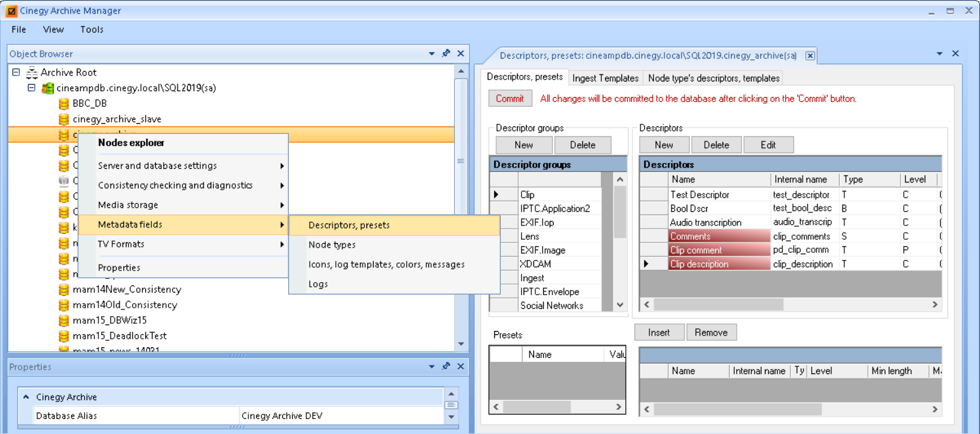Click Descriptor groups list scroll down arrow

coord(620,305)
